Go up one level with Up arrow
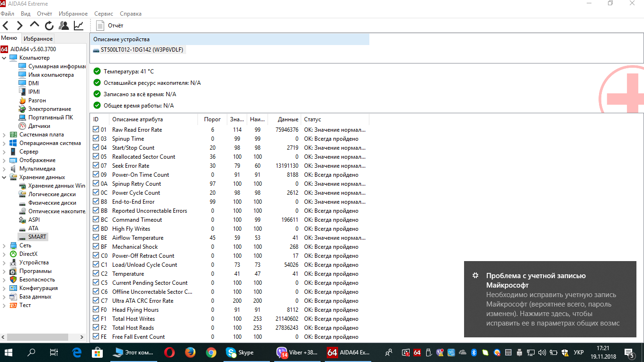 coord(35,25)
